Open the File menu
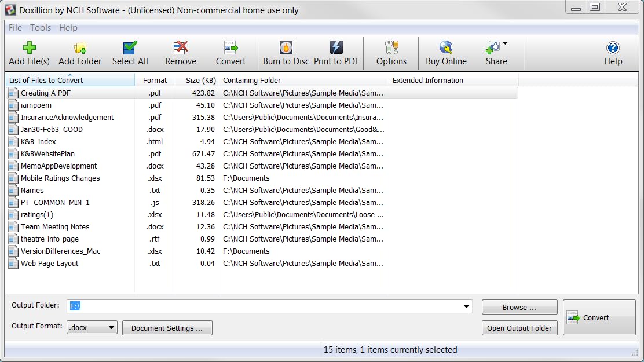 point(15,28)
